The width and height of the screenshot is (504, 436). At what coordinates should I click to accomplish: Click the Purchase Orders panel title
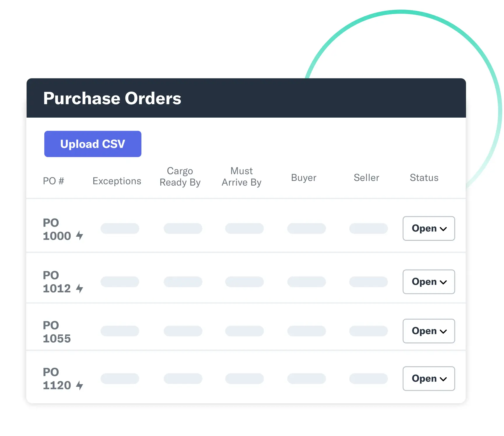click(x=112, y=98)
